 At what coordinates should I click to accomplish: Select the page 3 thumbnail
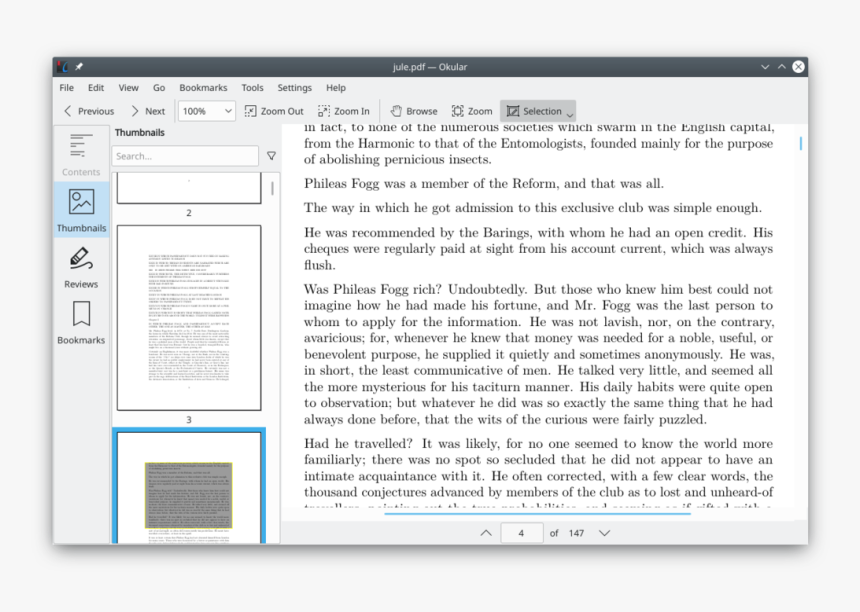(x=188, y=318)
